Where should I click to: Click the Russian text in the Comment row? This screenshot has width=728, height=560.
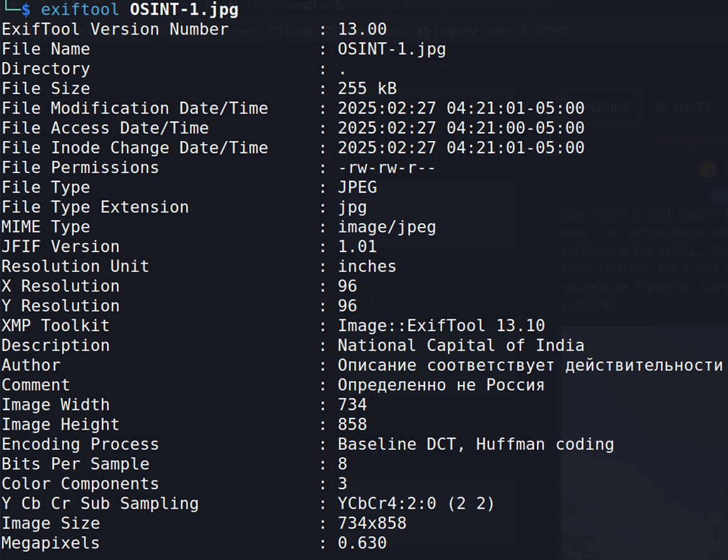[x=441, y=385]
